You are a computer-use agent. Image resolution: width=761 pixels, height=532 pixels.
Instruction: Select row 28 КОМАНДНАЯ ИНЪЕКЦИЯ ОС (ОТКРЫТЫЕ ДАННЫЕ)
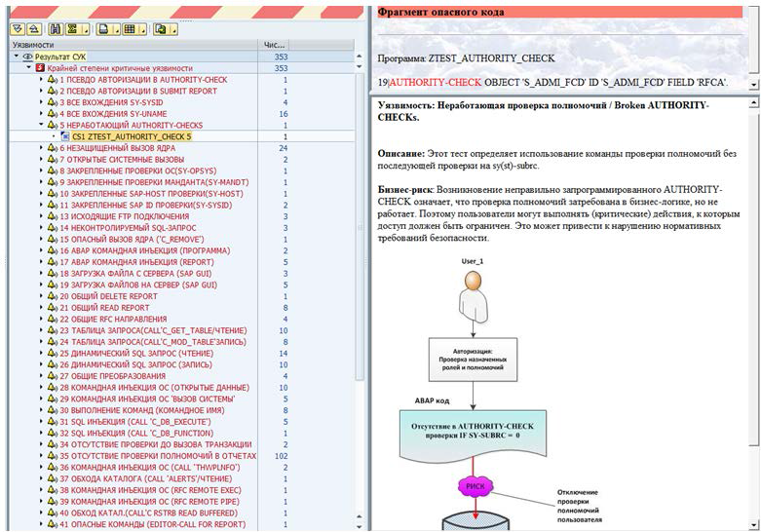pyautogui.click(x=182, y=388)
